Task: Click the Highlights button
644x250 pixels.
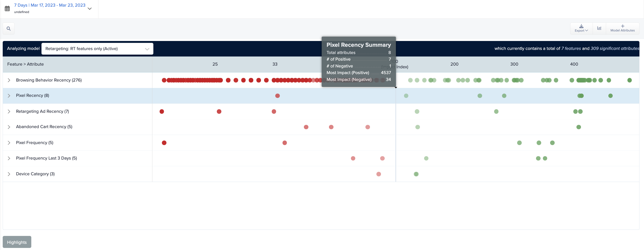Action: [x=17, y=242]
